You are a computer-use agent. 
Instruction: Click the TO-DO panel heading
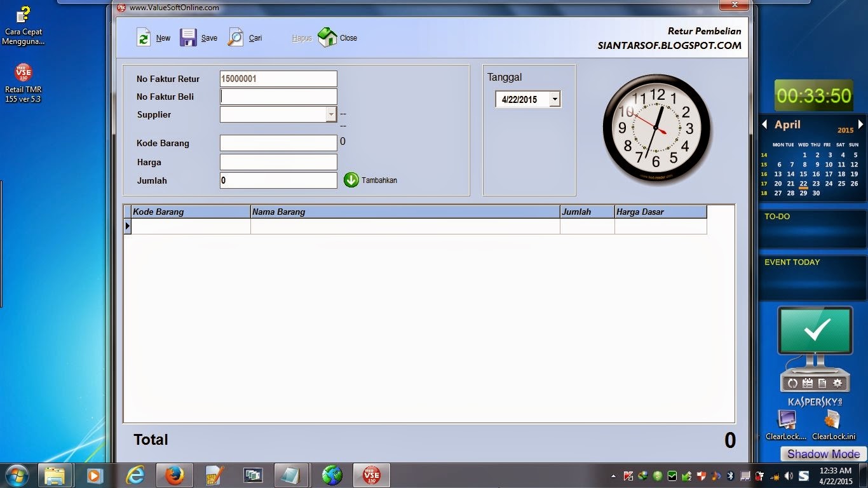tap(777, 217)
